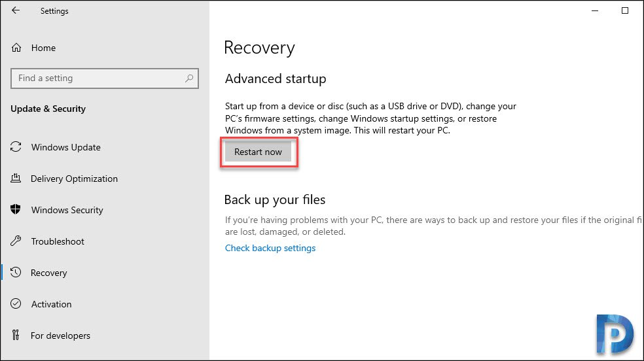Viewport: 644px width, 361px height.
Task: Click the search magnifier icon
Action: pyautogui.click(x=189, y=78)
